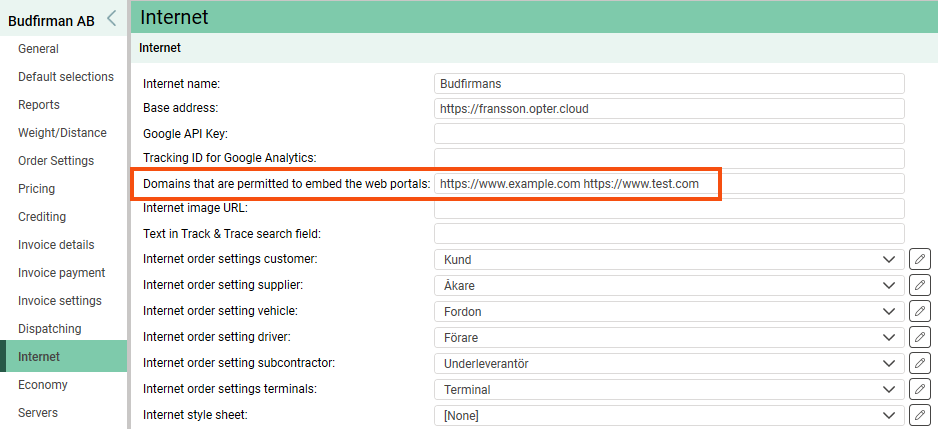
Task: Open Invoice settings in sidebar
Action: point(59,301)
